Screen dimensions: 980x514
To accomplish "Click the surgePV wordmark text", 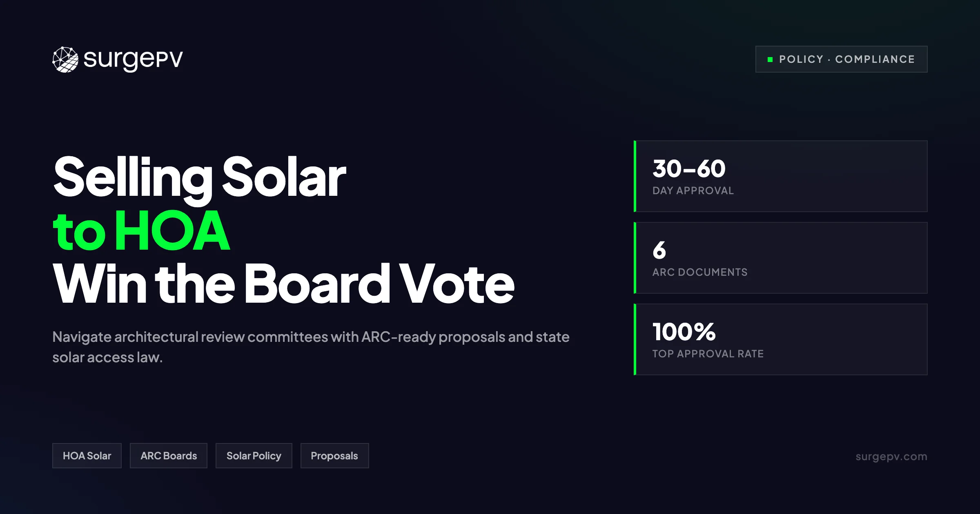I will 133,60.
